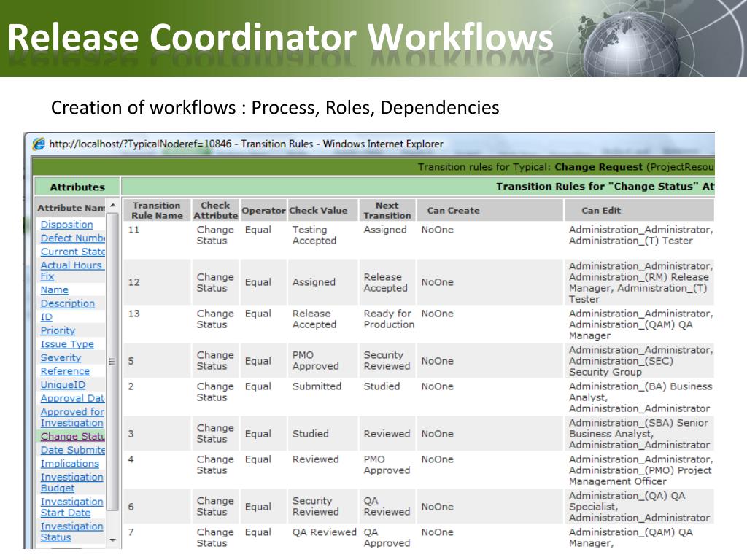Click the Operator column header
This screenshot has height=560, width=747.
pos(263,211)
